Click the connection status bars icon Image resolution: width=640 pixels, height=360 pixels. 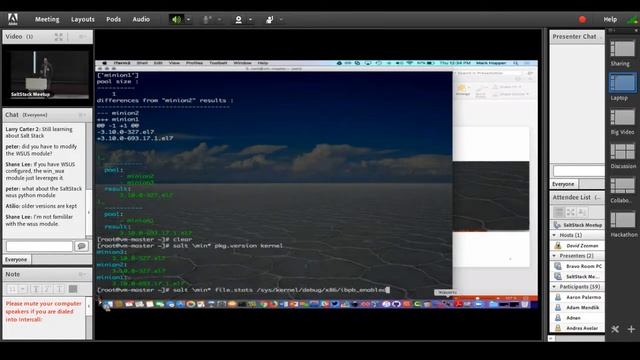[x=633, y=19]
